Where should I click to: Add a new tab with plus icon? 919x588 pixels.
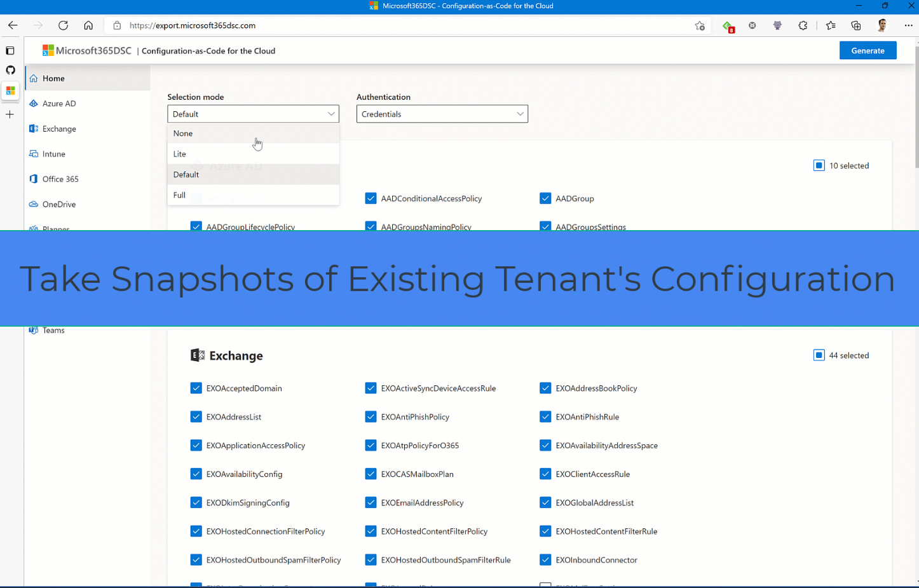(10, 114)
